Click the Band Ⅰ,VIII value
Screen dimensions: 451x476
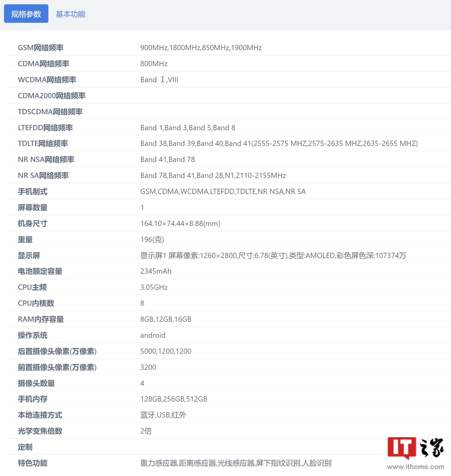(159, 79)
